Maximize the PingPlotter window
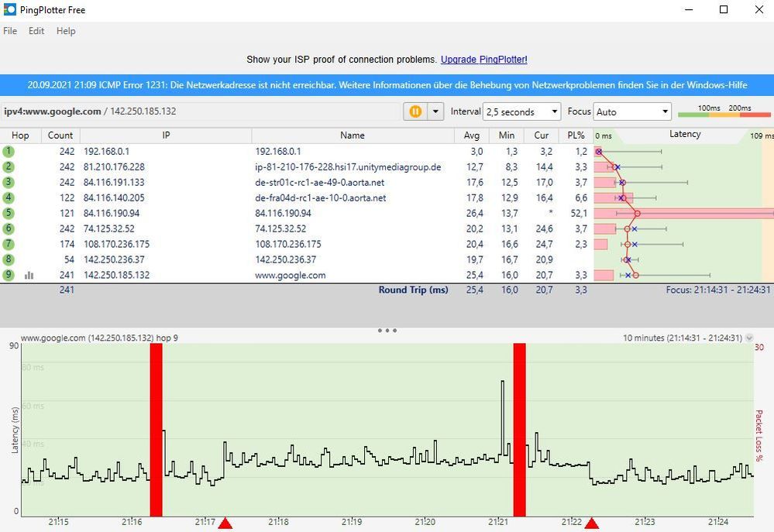774x532 pixels. [x=724, y=9]
